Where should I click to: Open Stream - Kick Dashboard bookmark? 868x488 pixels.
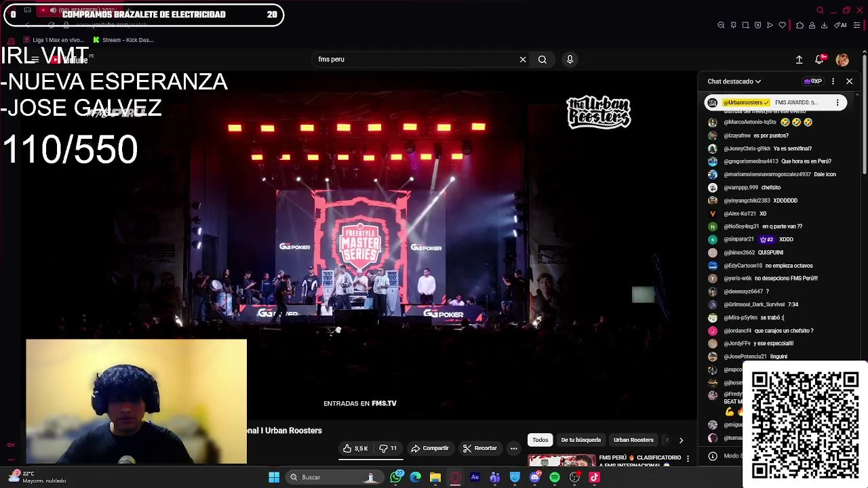point(123,40)
